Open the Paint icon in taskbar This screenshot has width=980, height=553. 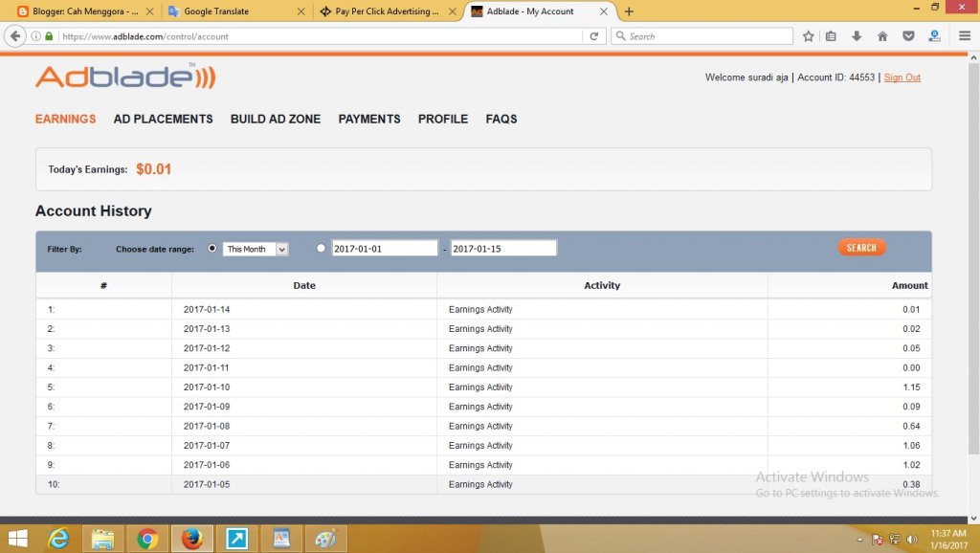pos(325,539)
